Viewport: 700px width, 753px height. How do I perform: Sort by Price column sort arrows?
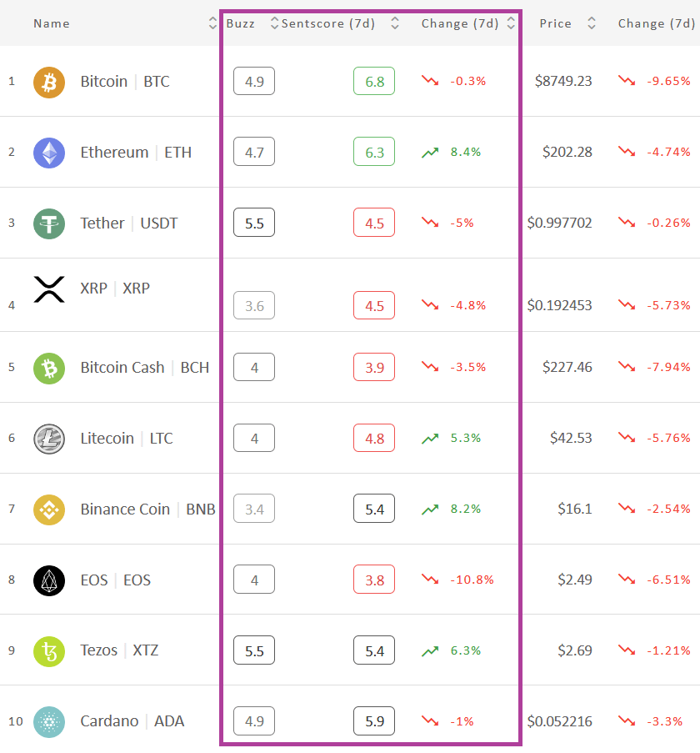pyautogui.click(x=592, y=23)
